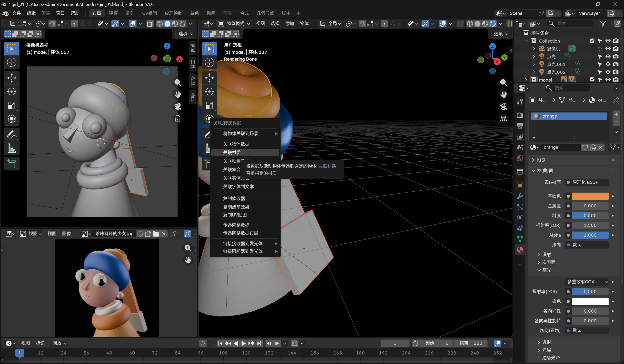Open the 选项 options button in right viewport
Screen dimensions: 624x364
[x=501, y=34]
